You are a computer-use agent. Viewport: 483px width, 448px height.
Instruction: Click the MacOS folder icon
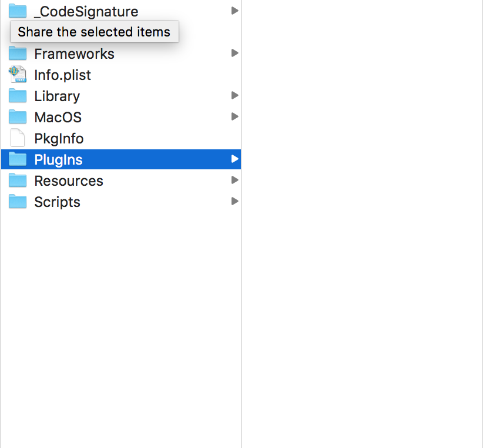tap(18, 117)
